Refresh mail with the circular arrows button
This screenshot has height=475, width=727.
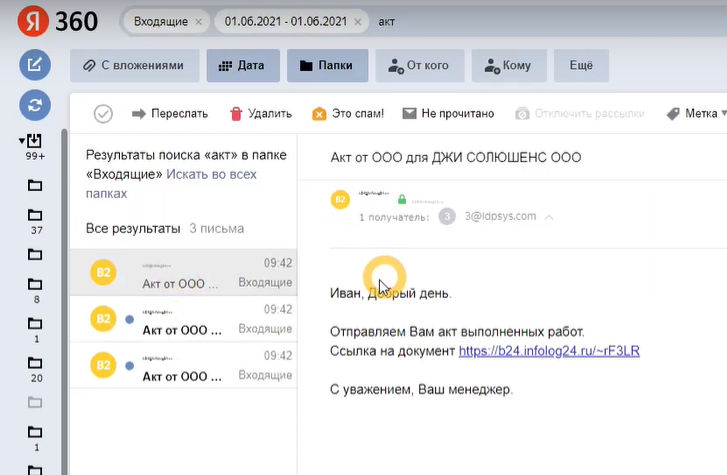[35, 105]
